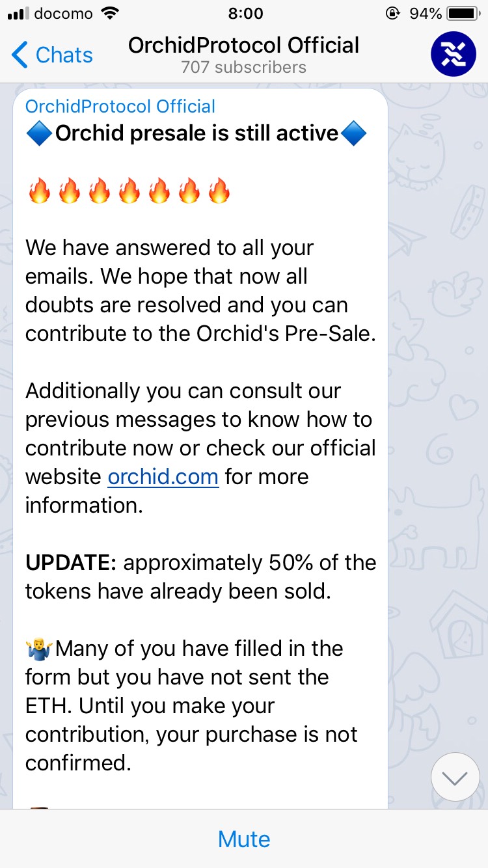The height and width of the screenshot is (868, 488).
Task: Tap the back chevron beside Chats
Action: [20, 55]
